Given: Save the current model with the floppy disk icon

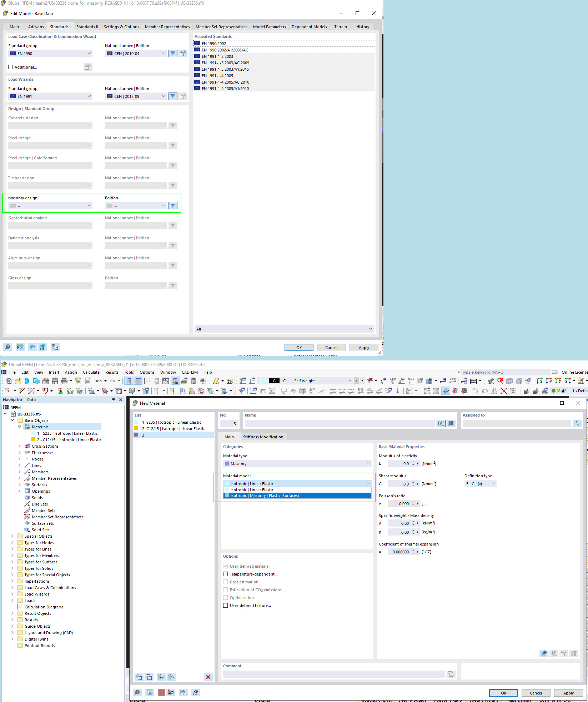Looking at the screenshot, I should pyautogui.click(x=54, y=380).
